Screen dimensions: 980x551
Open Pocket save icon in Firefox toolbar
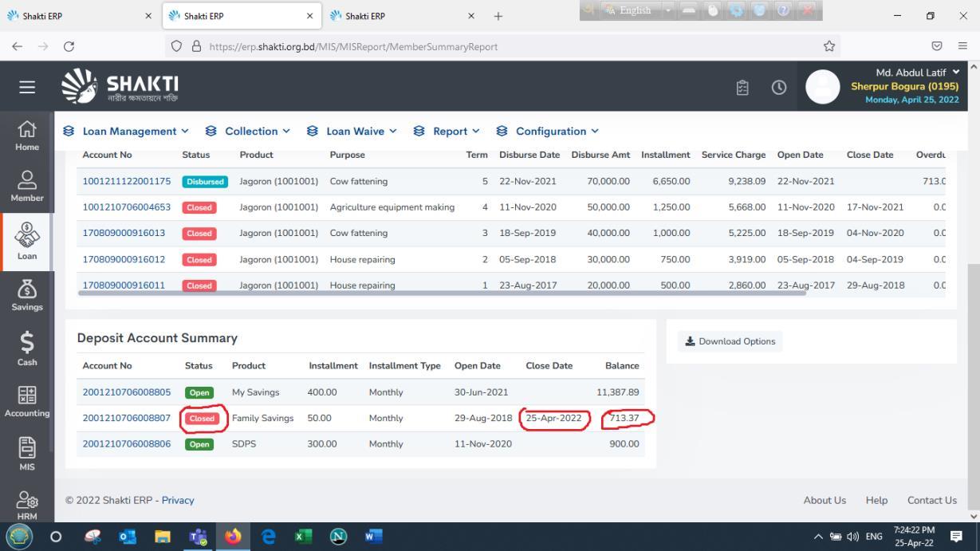click(937, 46)
